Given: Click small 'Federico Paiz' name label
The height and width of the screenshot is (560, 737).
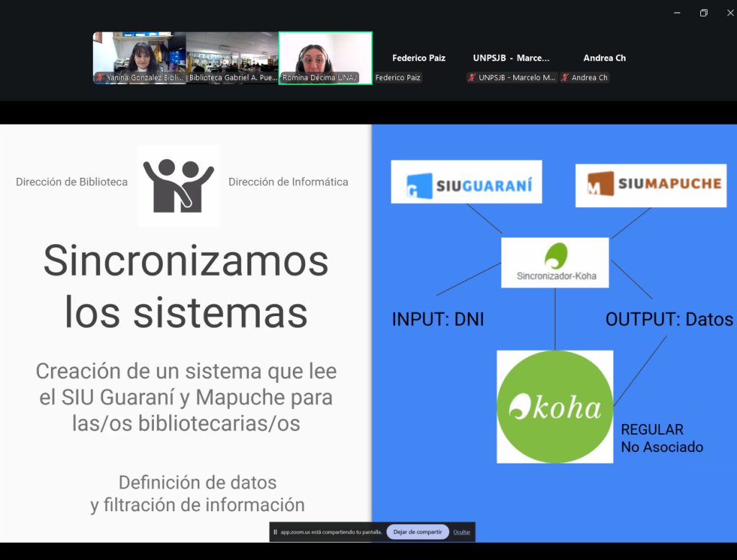Looking at the screenshot, I should (x=397, y=78).
